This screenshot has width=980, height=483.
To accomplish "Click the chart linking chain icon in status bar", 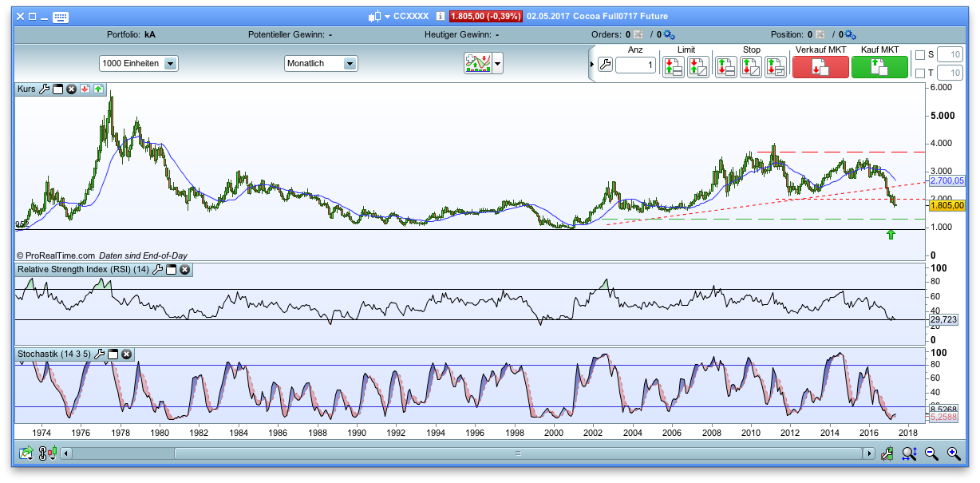I will tap(42, 453).
